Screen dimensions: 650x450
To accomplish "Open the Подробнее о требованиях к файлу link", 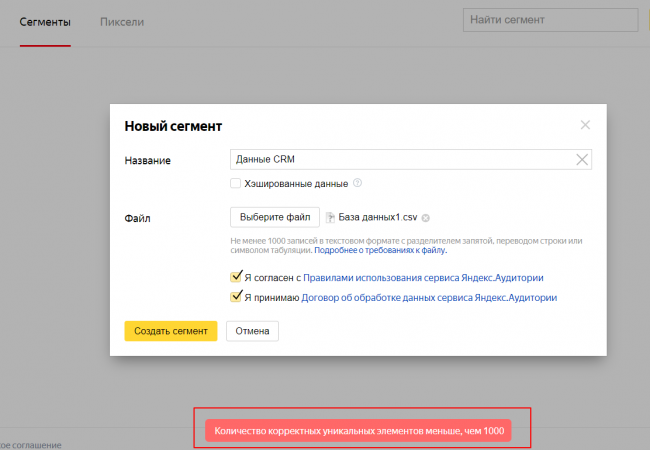I will tap(380, 251).
